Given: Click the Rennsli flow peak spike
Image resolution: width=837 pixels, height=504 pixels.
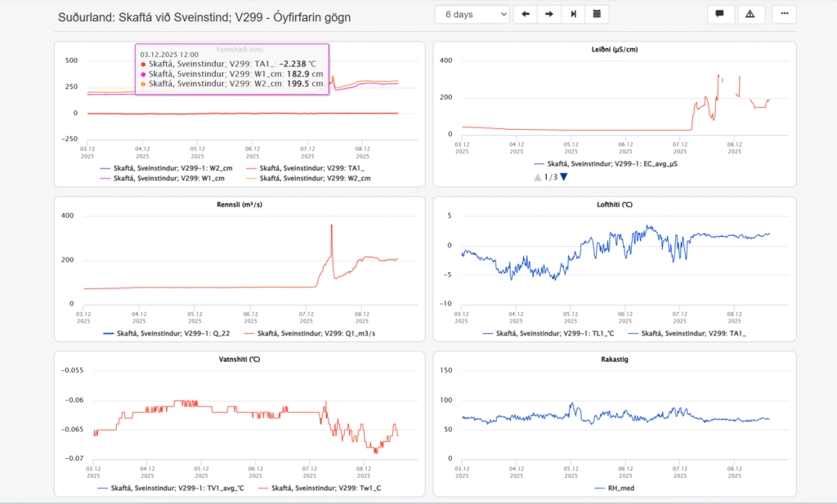Looking at the screenshot, I should click(331, 225).
